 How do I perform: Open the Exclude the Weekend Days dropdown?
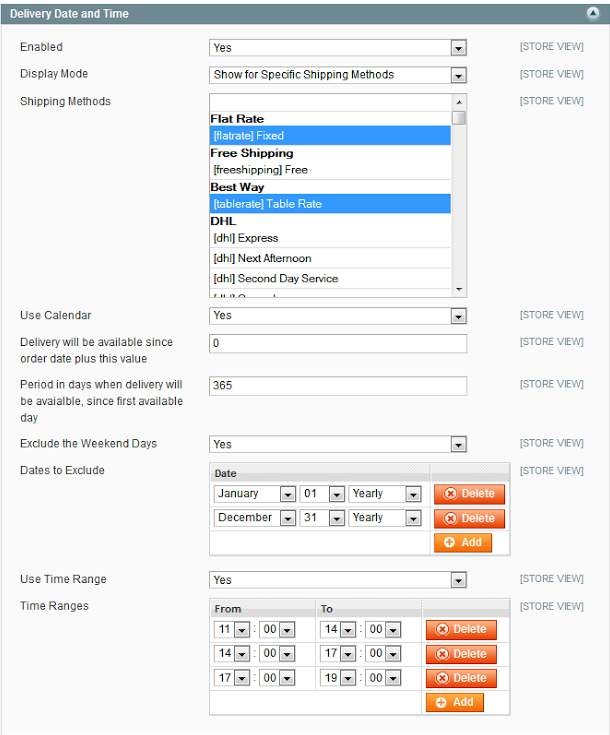(338, 444)
